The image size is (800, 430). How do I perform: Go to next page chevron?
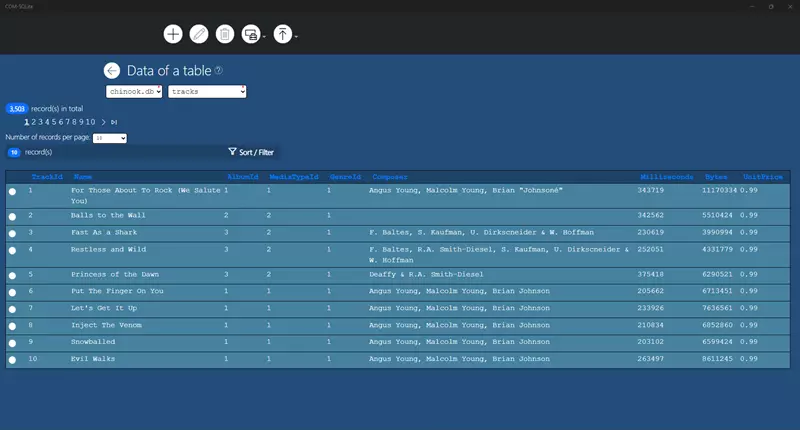pyautogui.click(x=104, y=122)
